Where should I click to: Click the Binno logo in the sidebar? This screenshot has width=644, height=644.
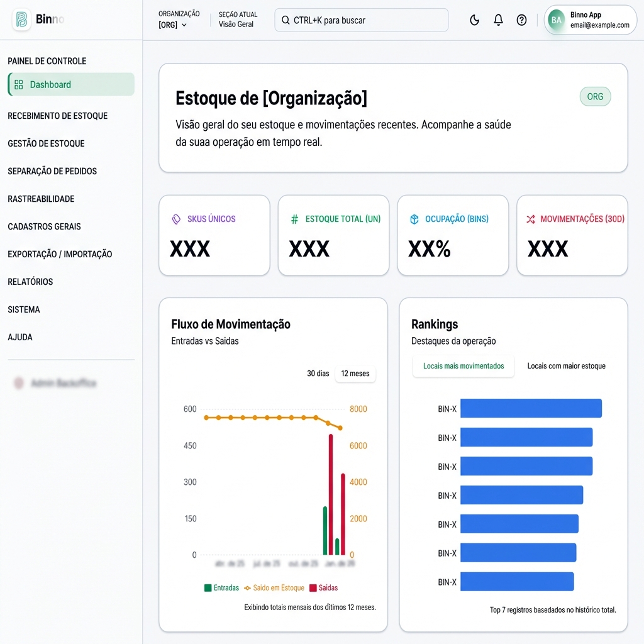tap(21, 19)
